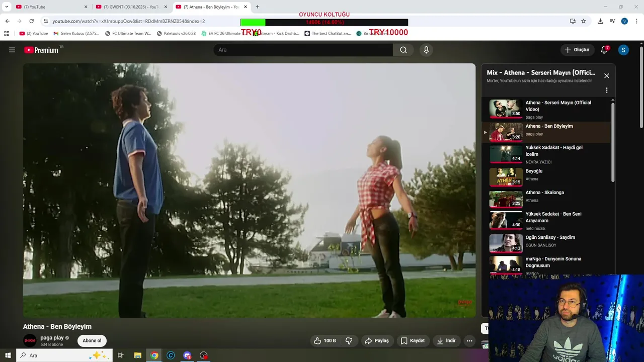644x362 pixels.
Task: Open the YouTube guide hamburger menu
Action: pos(12,50)
